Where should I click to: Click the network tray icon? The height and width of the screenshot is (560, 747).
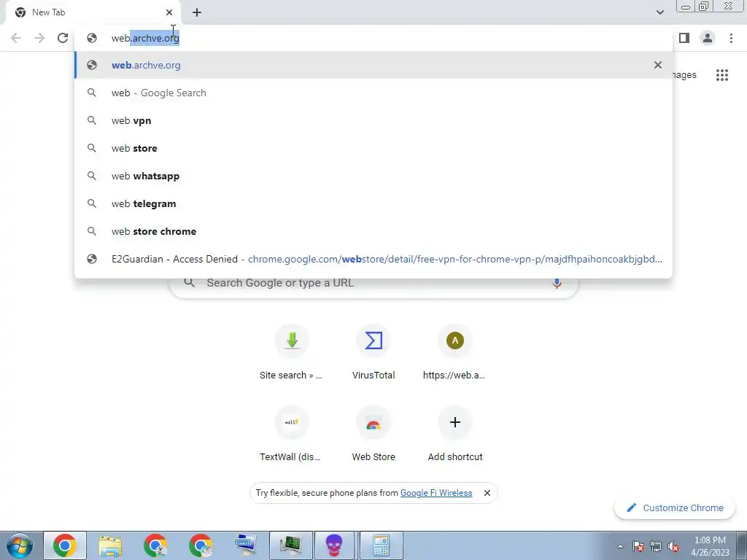(x=656, y=547)
